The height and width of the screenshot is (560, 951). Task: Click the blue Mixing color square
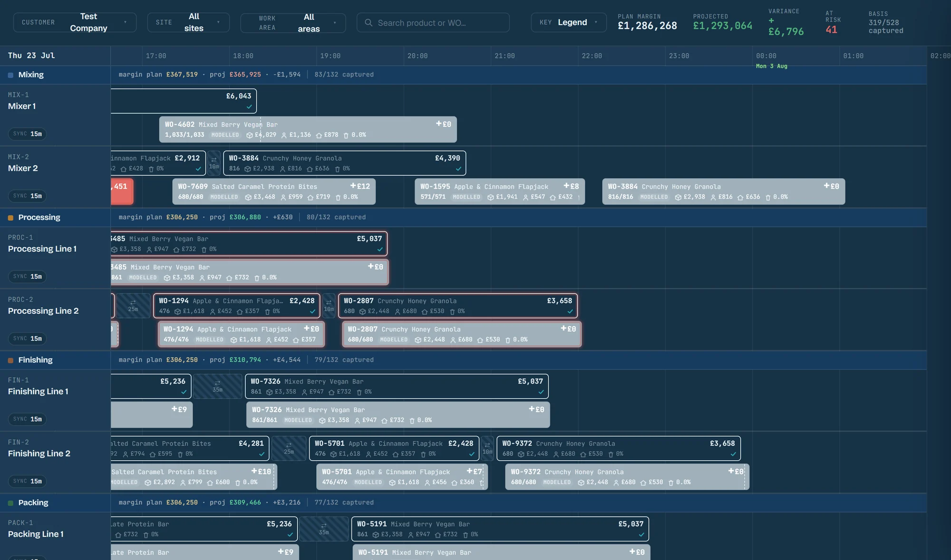[10, 75]
